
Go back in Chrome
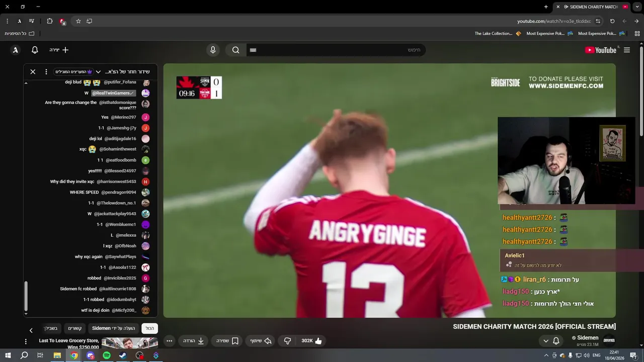point(636,21)
